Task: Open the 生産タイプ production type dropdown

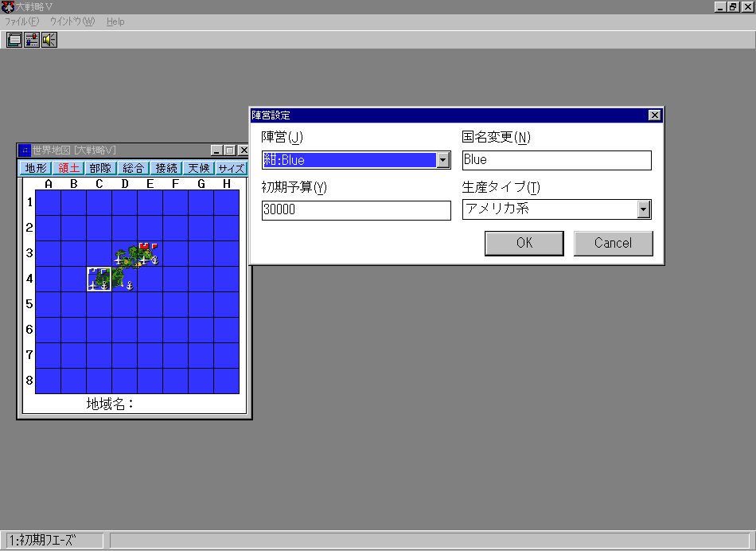Action: point(644,209)
